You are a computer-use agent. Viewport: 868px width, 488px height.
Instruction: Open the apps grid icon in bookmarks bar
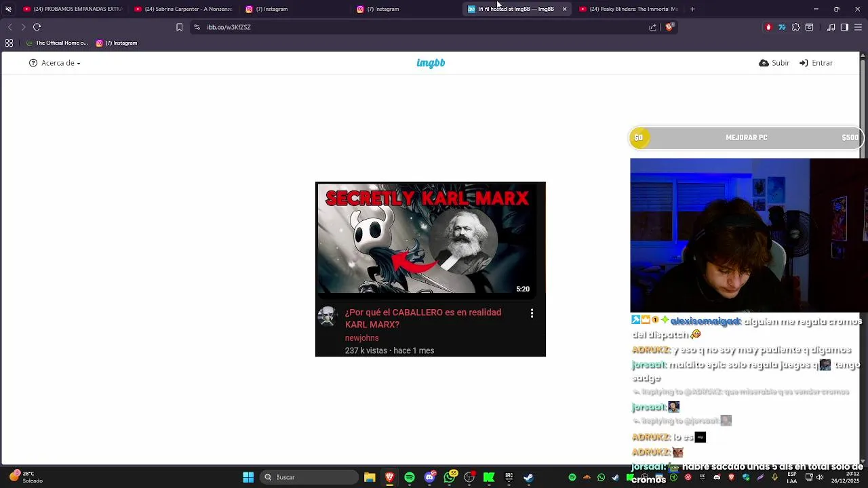click(x=9, y=43)
